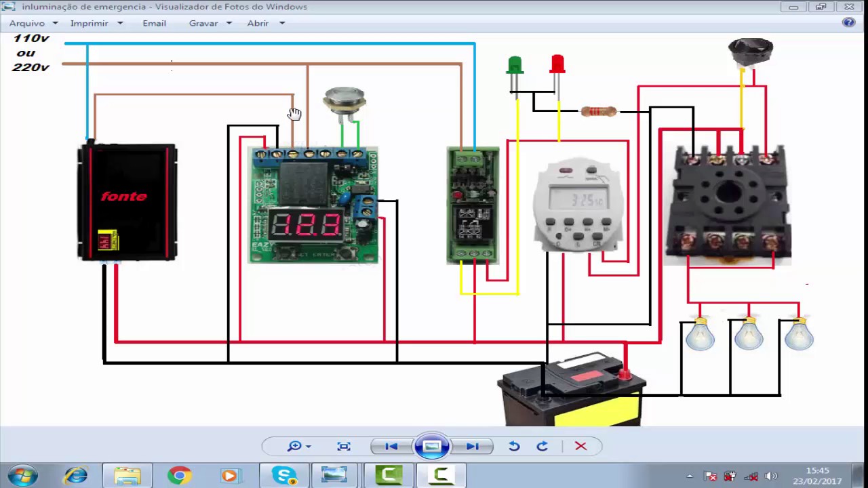Click the '110v ou 220v' label
Screen dimensions: 868x488
[31, 53]
